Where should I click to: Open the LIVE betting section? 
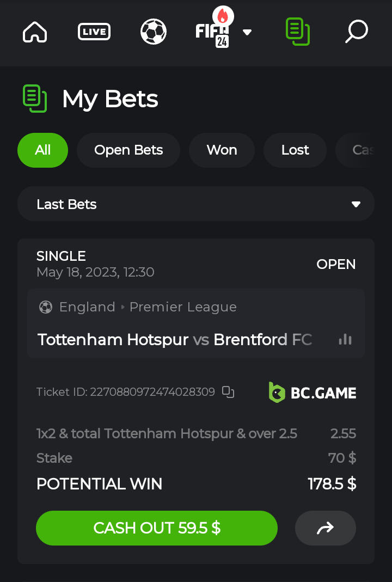94,32
